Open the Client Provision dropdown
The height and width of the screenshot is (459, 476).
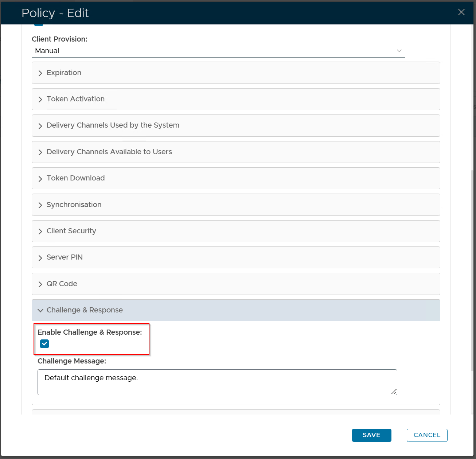click(x=218, y=51)
